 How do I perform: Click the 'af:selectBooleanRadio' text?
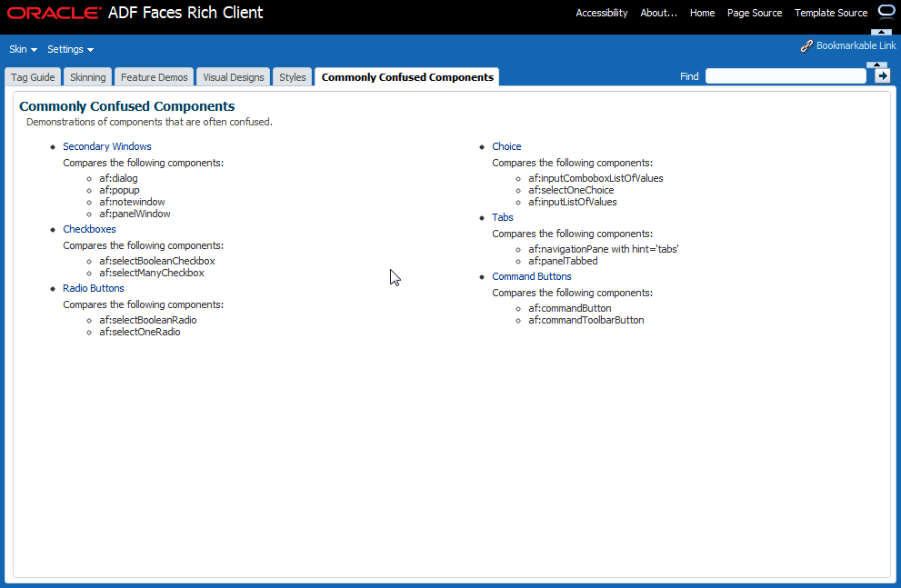[147, 320]
